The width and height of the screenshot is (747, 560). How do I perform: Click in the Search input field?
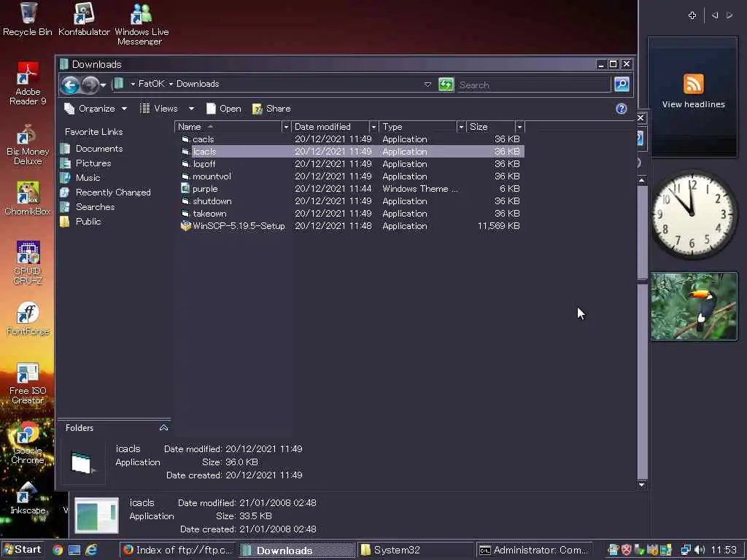(x=533, y=85)
